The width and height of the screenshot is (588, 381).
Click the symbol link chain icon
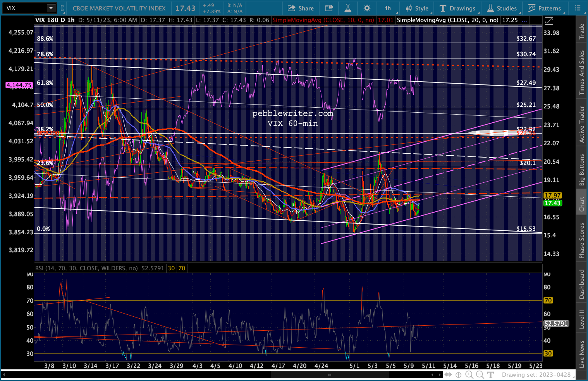tap(62, 8)
